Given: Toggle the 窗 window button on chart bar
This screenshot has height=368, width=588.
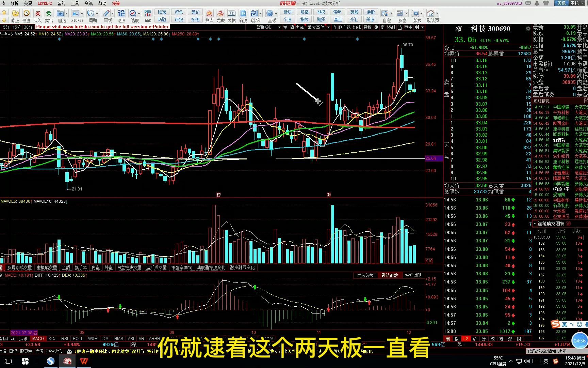Looking at the screenshot, I should 383,27.
